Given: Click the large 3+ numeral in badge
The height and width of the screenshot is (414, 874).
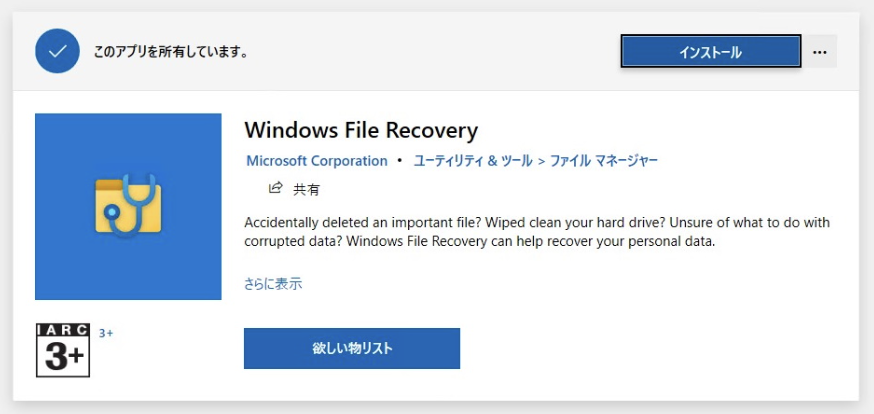Looking at the screenshot, I should (63, 358).
